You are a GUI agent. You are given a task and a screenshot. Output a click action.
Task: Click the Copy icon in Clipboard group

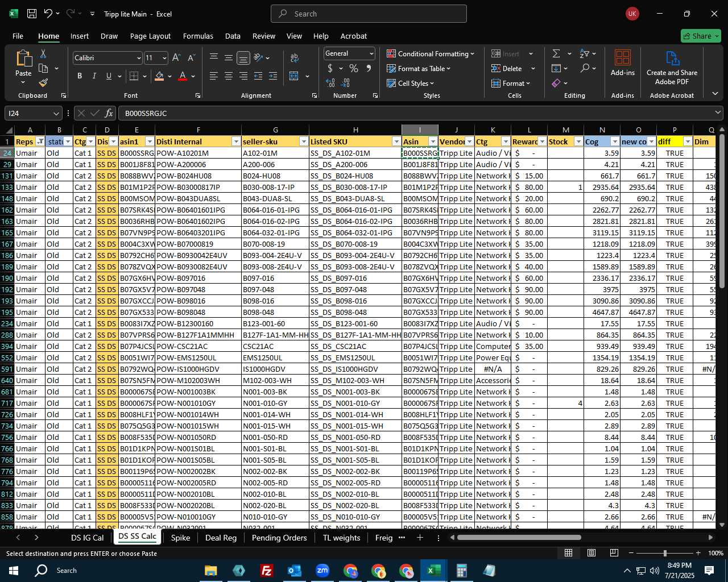point(43,68)
